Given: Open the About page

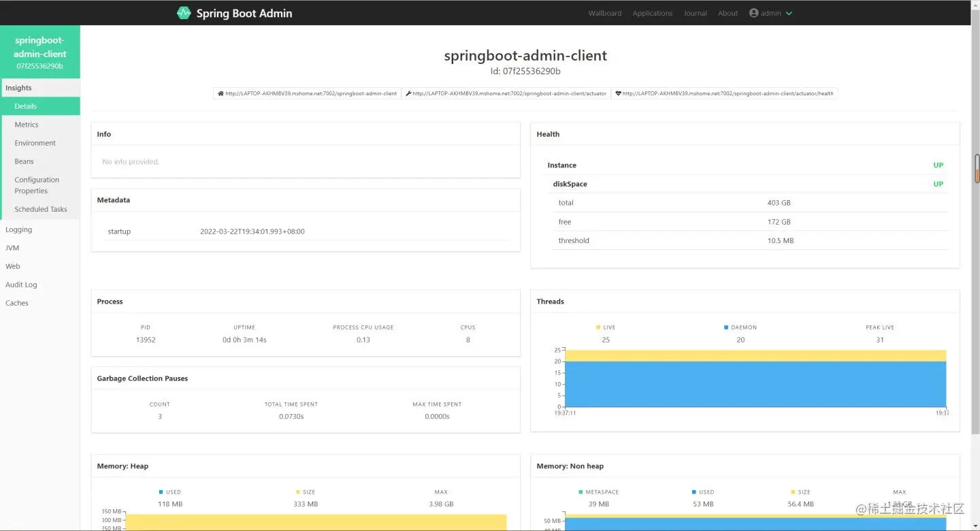Looking at the screenshot, I should click(x=728, y=13).
